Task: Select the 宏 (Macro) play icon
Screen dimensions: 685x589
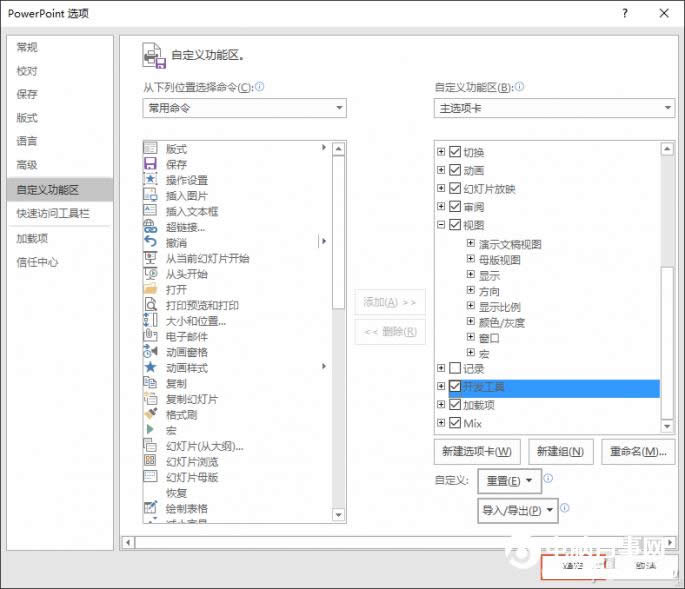Action: tap(151, 430)
